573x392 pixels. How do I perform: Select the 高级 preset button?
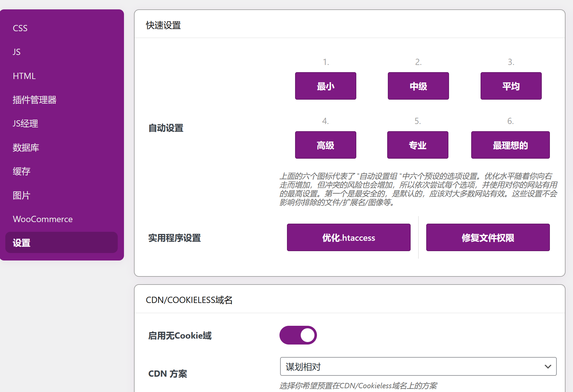(325, 145)
